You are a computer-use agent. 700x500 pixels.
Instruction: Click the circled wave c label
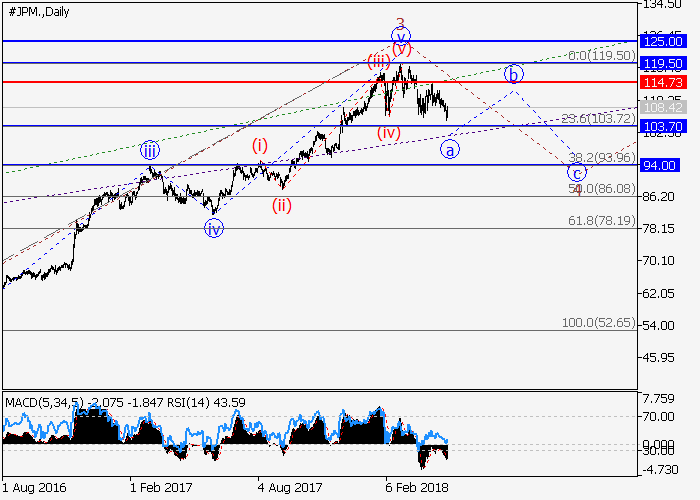click(x=577, y=172)
